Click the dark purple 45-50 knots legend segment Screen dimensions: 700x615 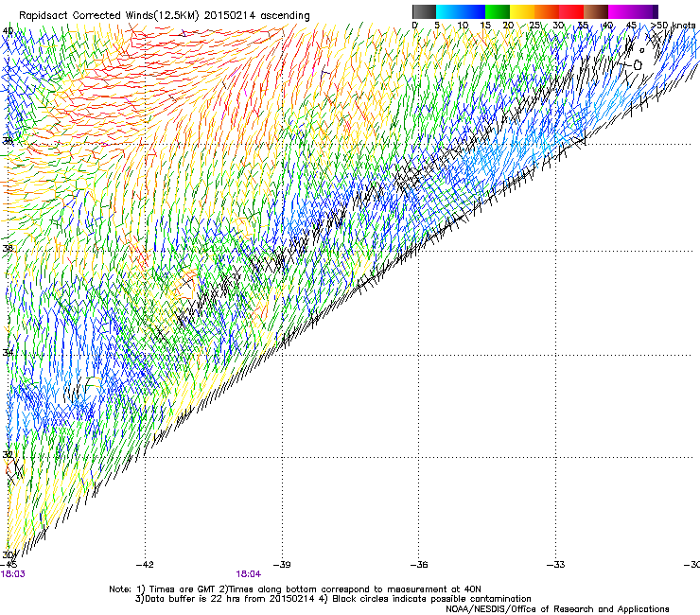[645, 11]
